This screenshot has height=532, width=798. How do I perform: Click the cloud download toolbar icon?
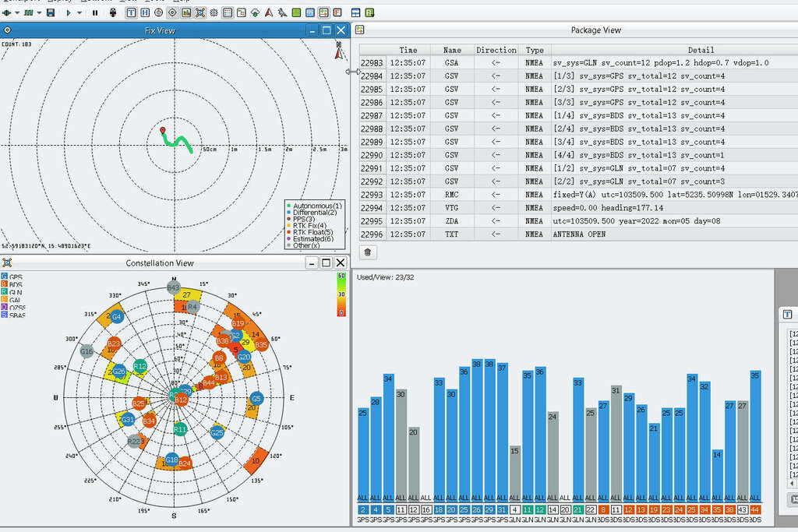(255, 12)
